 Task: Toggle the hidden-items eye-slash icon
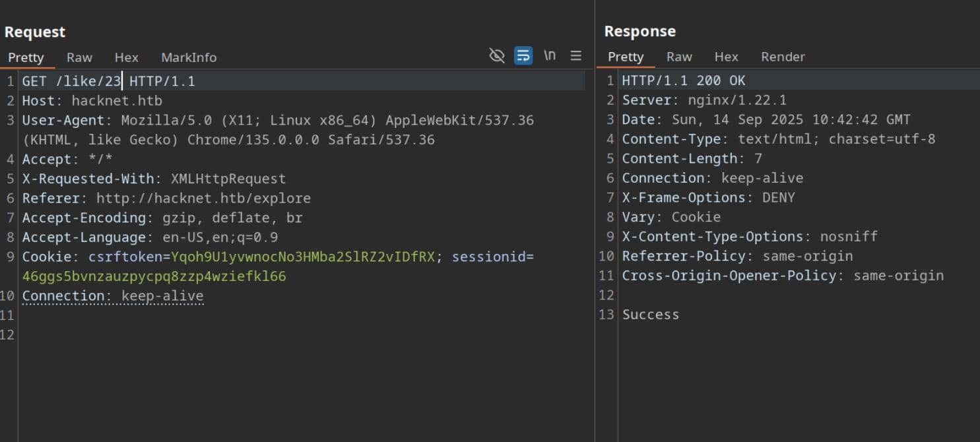pyautogui.click(x=496, y=55)
